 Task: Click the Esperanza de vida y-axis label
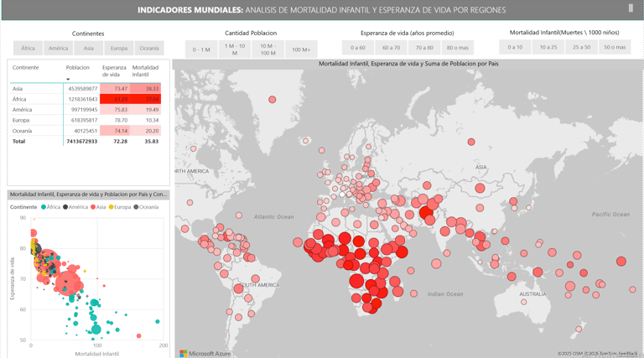tap(12, 278)
